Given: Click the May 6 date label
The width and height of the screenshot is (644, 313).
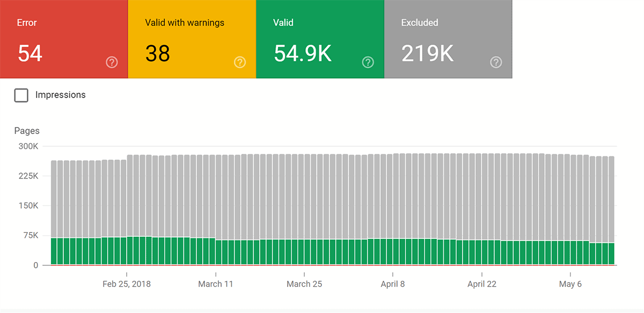Looking at the screenshot, I should pyautogui.click(x=570, y=284).
